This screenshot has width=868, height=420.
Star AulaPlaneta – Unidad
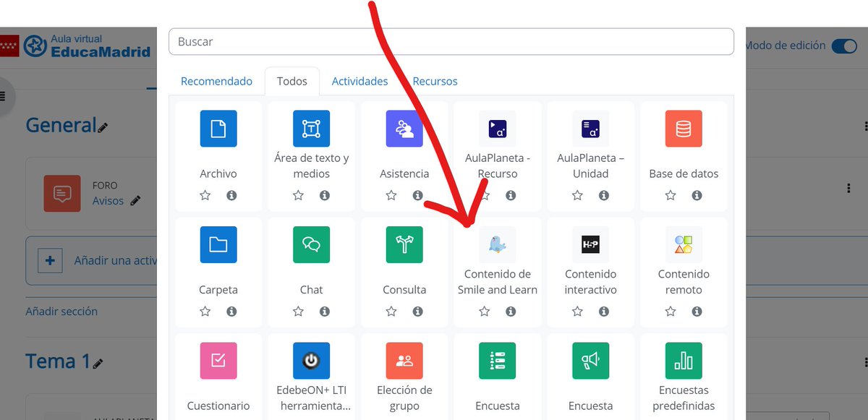point(577,195)
